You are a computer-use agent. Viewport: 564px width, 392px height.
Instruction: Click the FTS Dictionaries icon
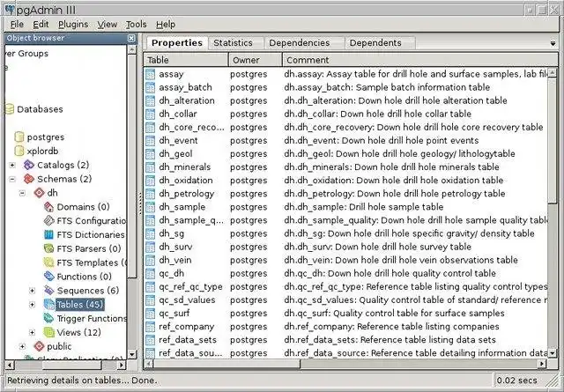(x=48, y=235)
